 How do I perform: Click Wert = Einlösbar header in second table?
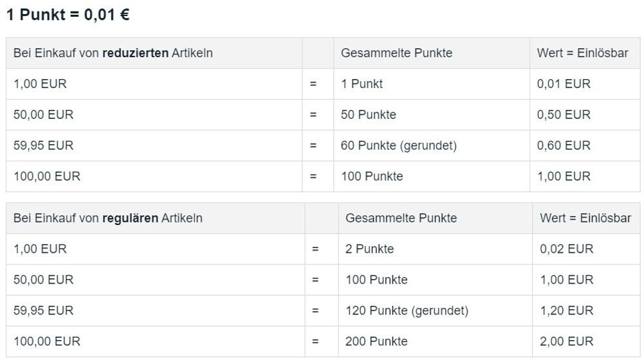tap(586, 218)
